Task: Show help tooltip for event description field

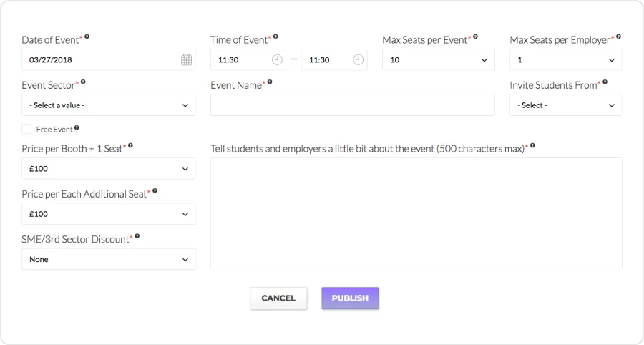Action: pyautogui.click(x=532, y=145)
